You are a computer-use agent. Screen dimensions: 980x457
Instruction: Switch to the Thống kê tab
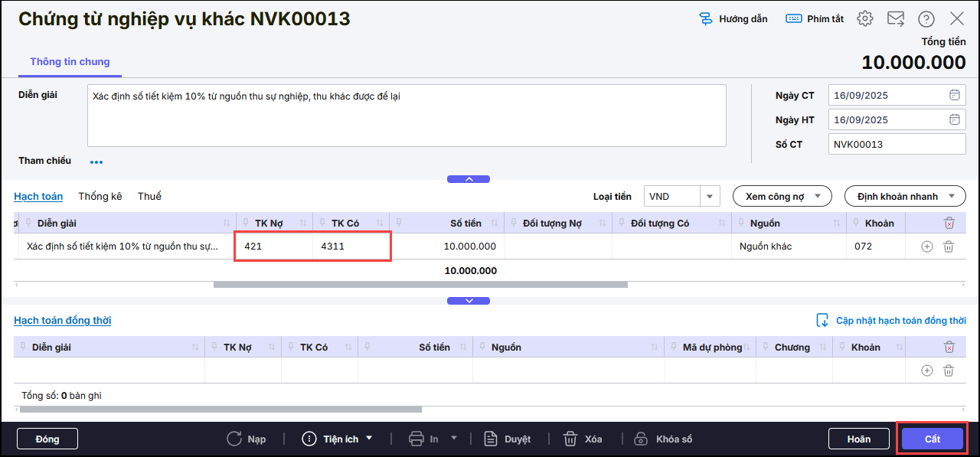(x=100, y=197)
